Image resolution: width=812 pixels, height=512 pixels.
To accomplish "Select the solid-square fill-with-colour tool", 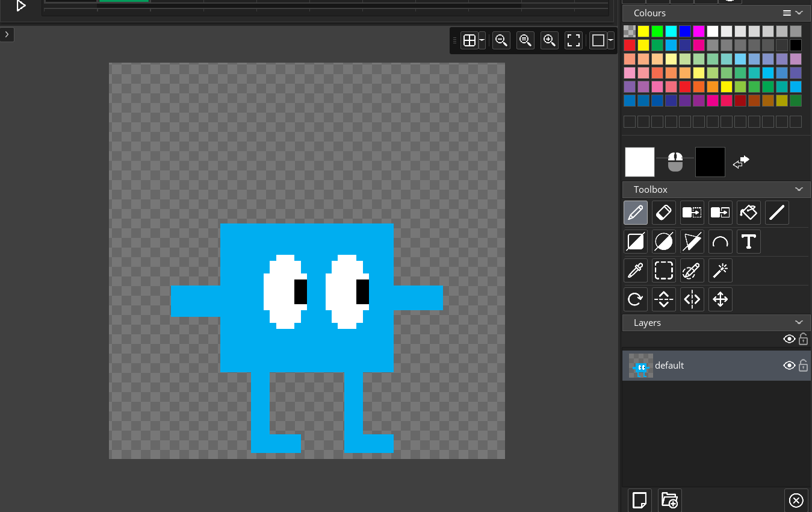I will click(x=721, y=213).
